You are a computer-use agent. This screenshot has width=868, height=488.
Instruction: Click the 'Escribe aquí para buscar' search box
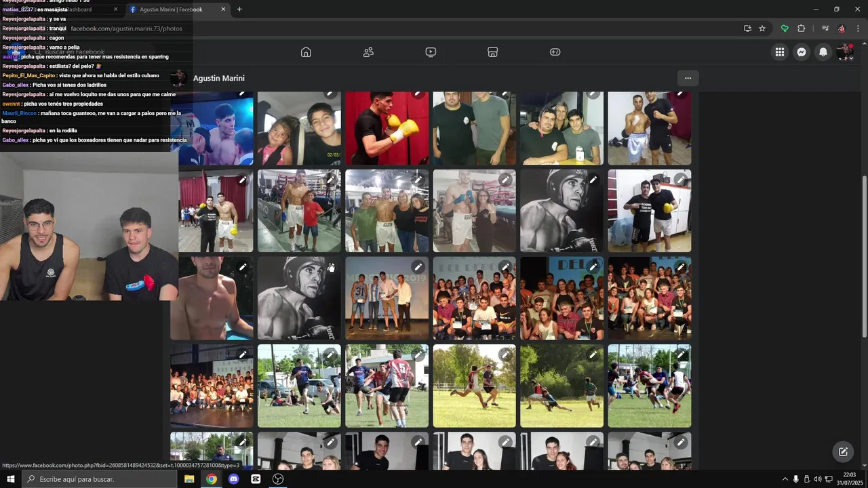[x=100, y=479]
